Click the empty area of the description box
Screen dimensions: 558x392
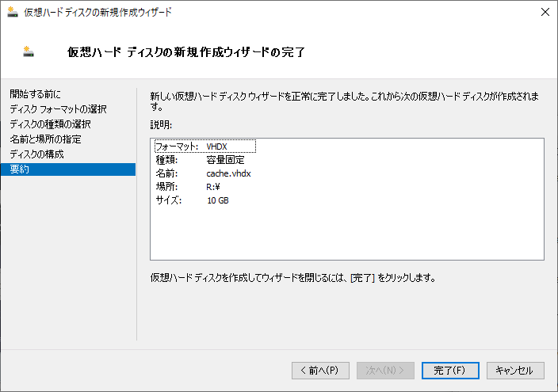pyautogui.click(x=347, y=233)
